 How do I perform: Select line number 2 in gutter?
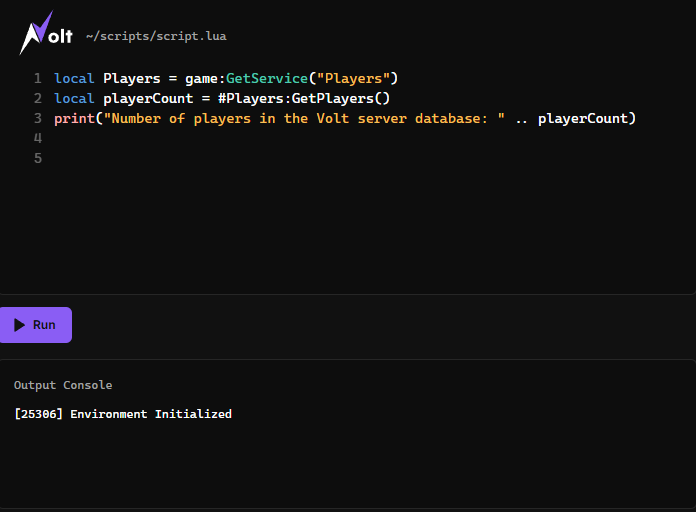pyautogui.click(x=37, y=98)
